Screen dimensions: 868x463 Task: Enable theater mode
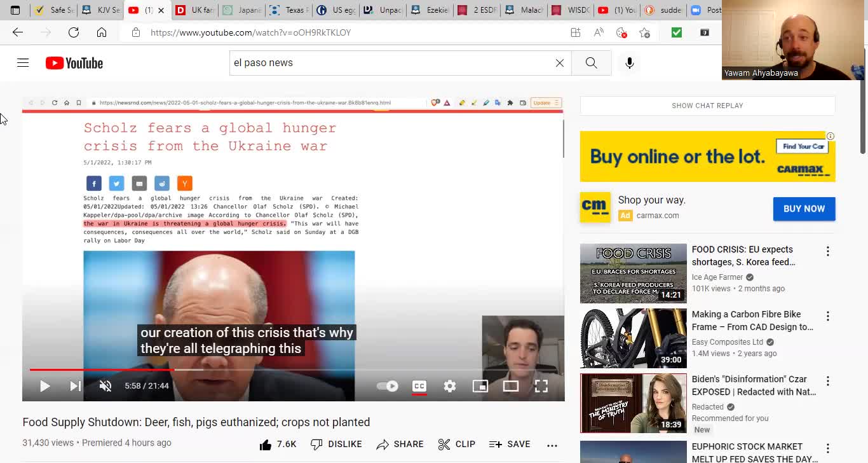click(x=511, y=386)
